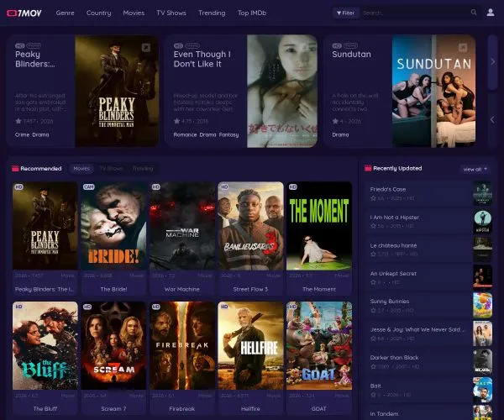Open the War Machine movie poster

point(182,226)
